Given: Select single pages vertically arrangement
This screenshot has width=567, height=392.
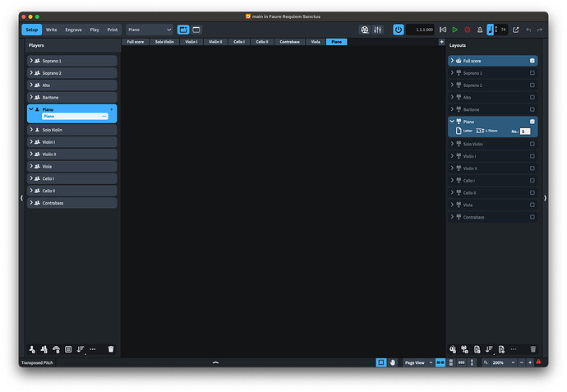Looking at the screenshot, I should pyautogui.click(x=472, y=362).
